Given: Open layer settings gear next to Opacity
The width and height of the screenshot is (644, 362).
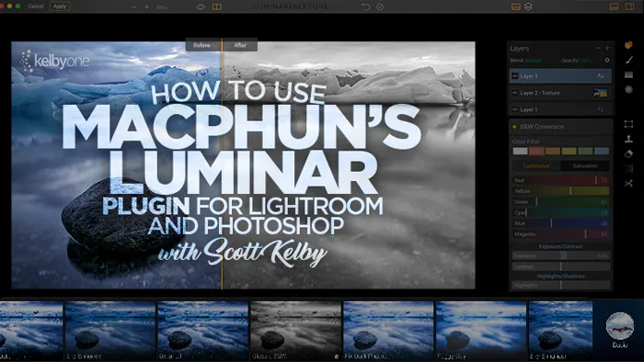Looking at the screenshot, I should coord(607,61).
